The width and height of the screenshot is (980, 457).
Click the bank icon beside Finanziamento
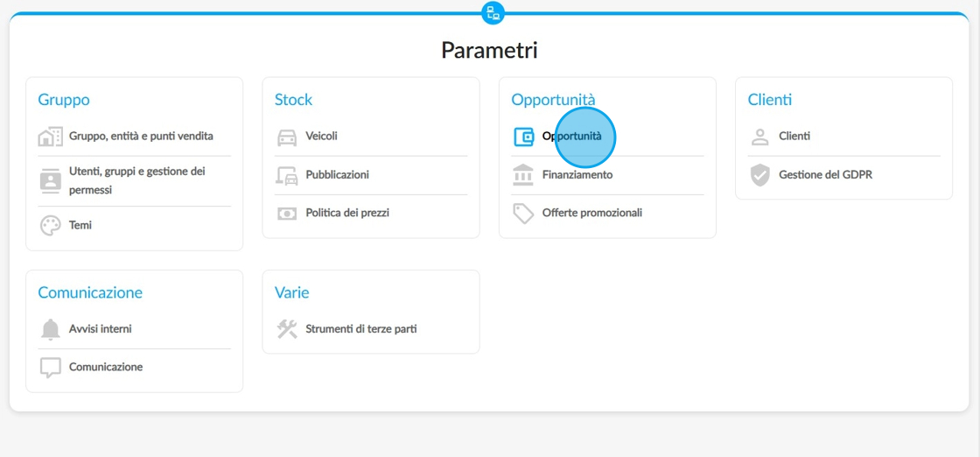pyautogui.click(x=523, y=175)
